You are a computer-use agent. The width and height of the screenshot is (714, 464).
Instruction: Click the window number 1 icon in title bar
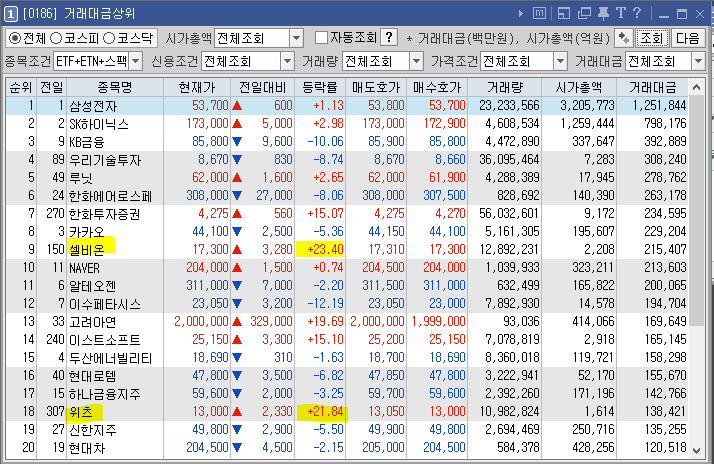pyautogui.click(x=11, y=14)
